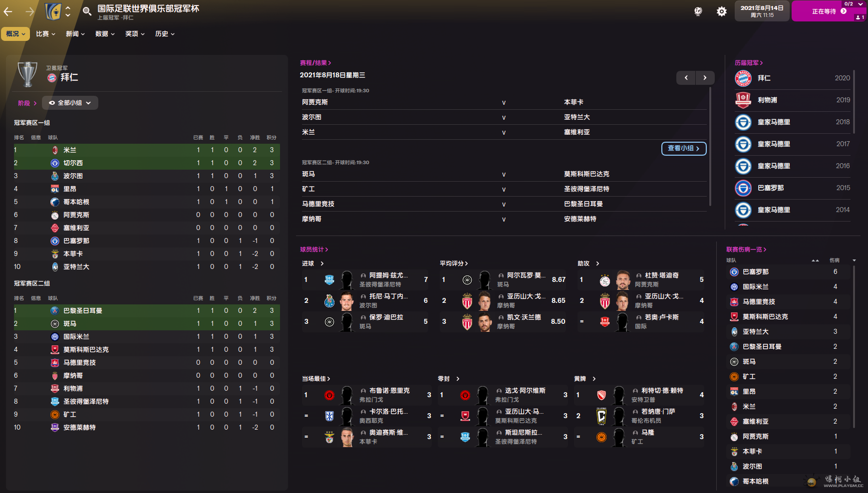Sort injury table by 伤病 column
The width and height of the screenshot is (868, 493).
[835, 260]
